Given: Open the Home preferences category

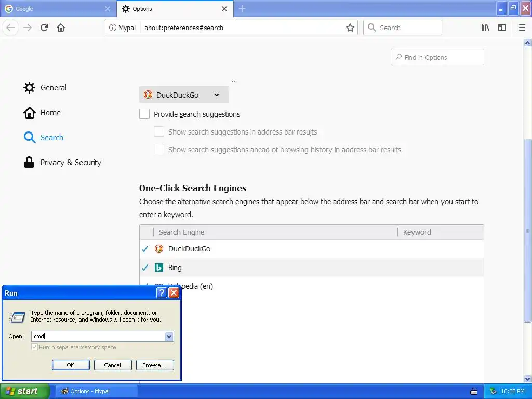Looking at the screenshot, I should (x=42, y=113).
